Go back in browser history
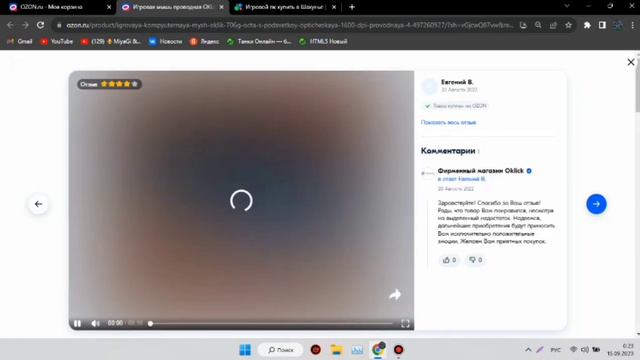The image size is (640, 360). point(10,25)
